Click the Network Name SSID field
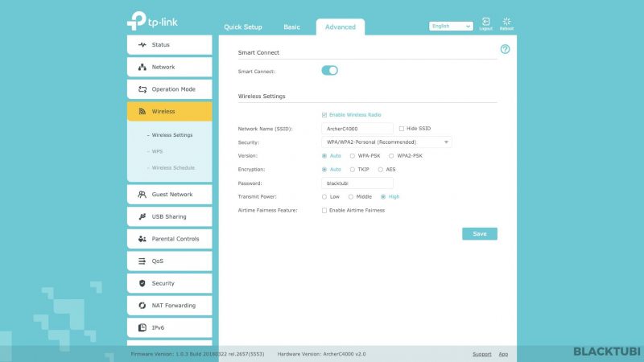The image size is (644, 362). [x=357, y=129]
